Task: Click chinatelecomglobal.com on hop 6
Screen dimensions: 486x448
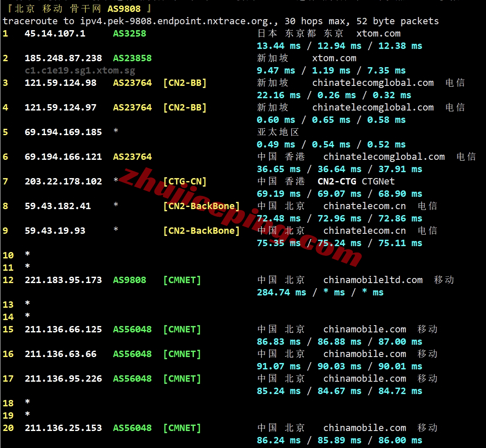Action: click(x=384, y=157)
